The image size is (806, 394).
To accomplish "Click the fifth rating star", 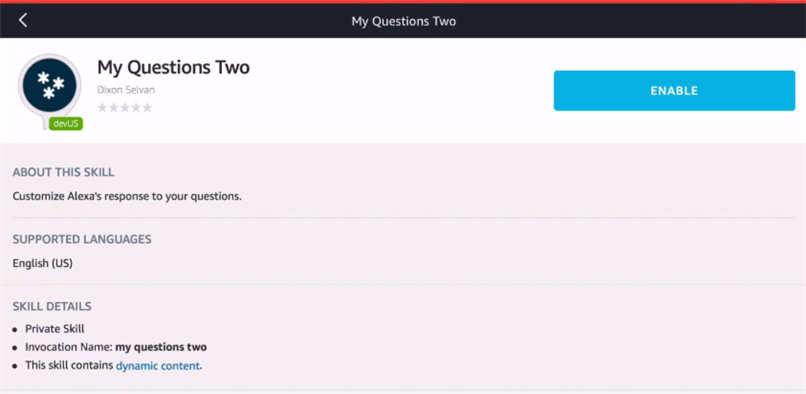I will point(148,108).
